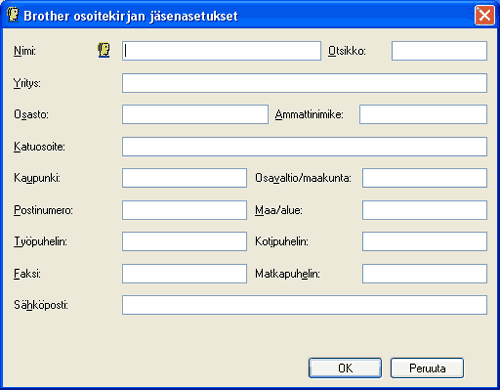This screenshot has height=390, width=500.
Task: Confirm with the OK button
Action: click(x=345, y=368)
